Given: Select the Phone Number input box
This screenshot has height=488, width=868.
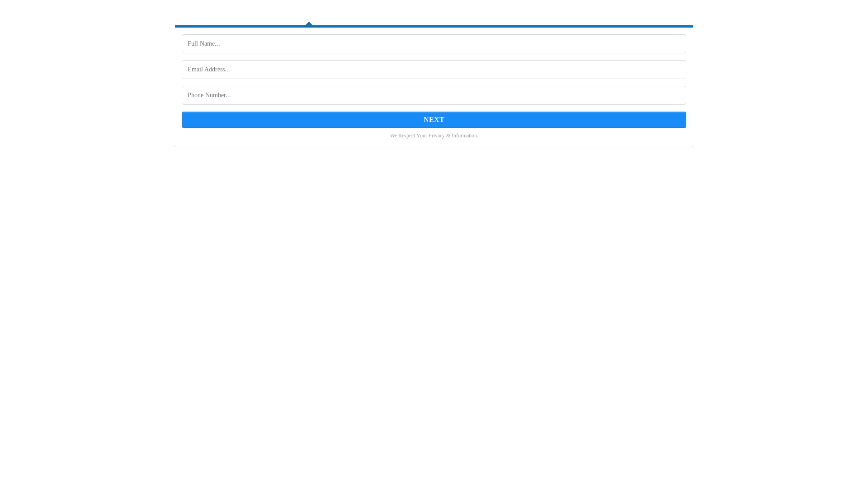Looking at the screenshot, I should click(434, 95).
